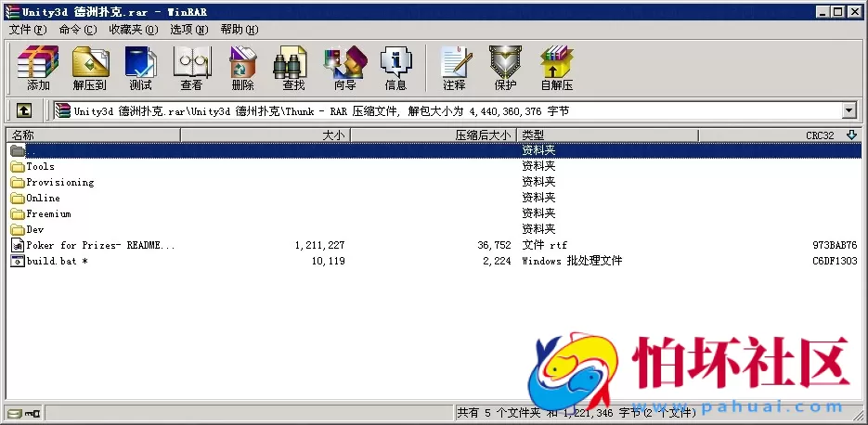Select the build.bat file name
The height and width of the screenshot is (425, 868).
[x=57, y=261]
